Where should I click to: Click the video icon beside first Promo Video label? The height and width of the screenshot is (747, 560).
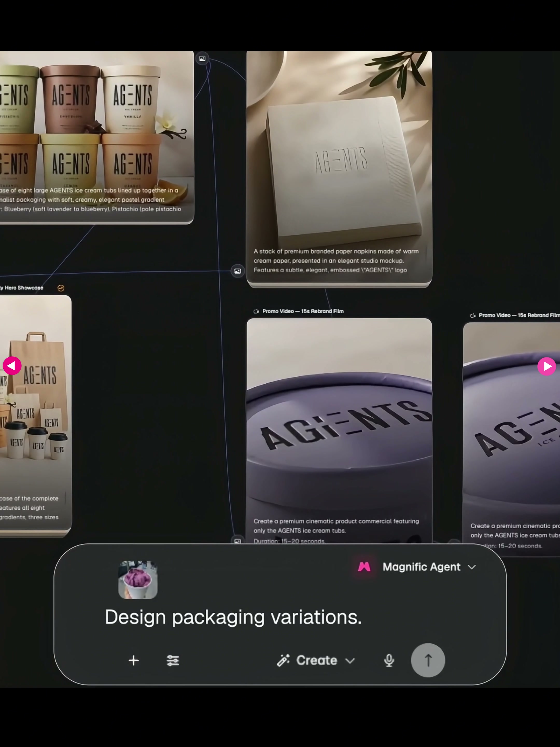(256, 311)
